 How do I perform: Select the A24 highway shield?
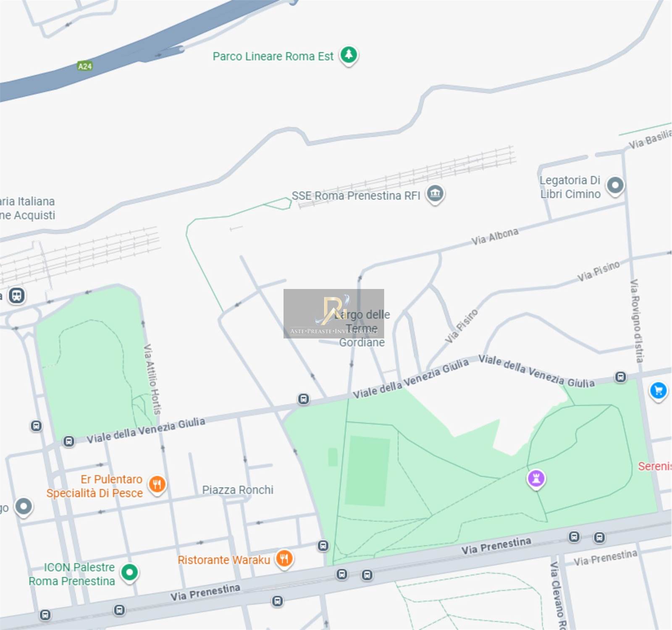(85, 66)
